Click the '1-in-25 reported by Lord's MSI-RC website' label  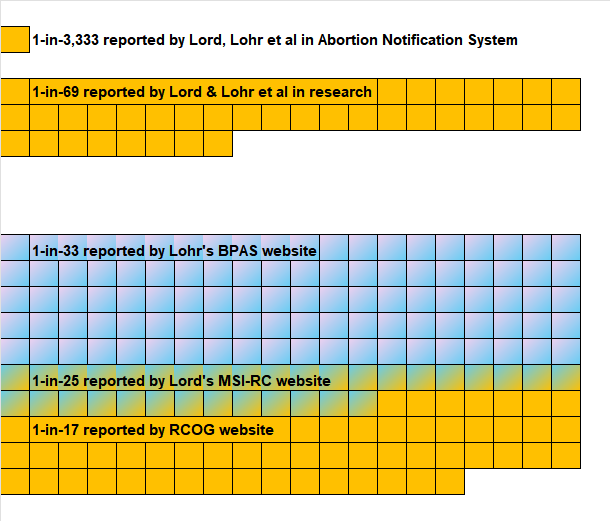coord(181,380)
